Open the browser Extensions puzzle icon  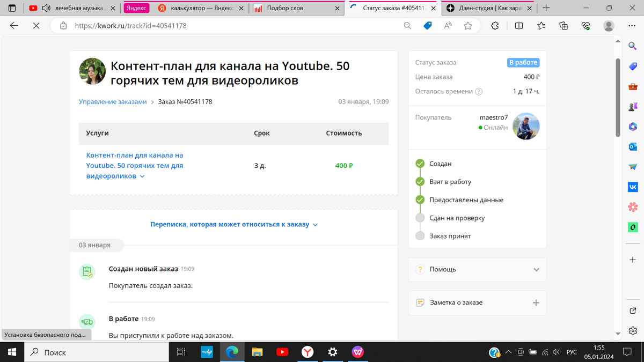[x=495, y=25]
